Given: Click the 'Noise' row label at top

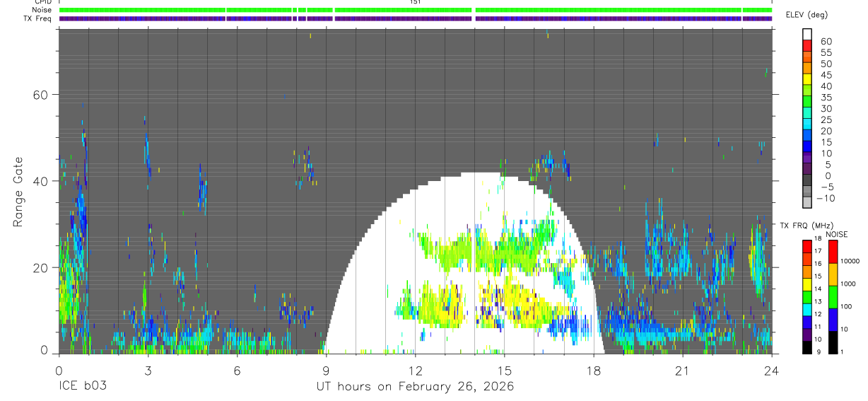Looking at the screenshot, I should [x=41, y=10].
